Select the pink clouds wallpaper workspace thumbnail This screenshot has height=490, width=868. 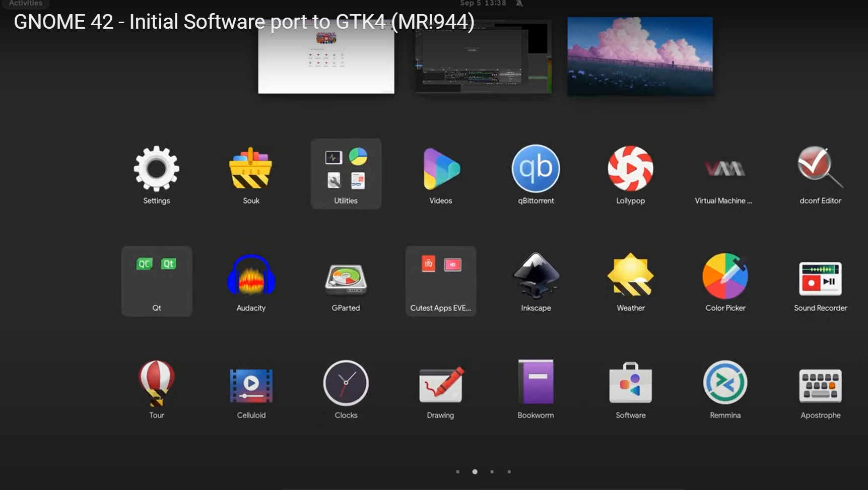(640, 56)
